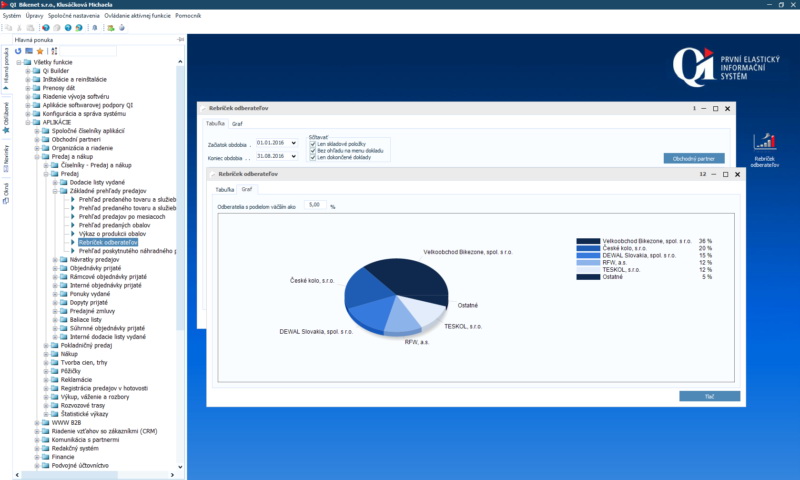Expand the Qi Builder tree node
The height and width of the screenshot is (480, 800).
[x=28, y=71]
